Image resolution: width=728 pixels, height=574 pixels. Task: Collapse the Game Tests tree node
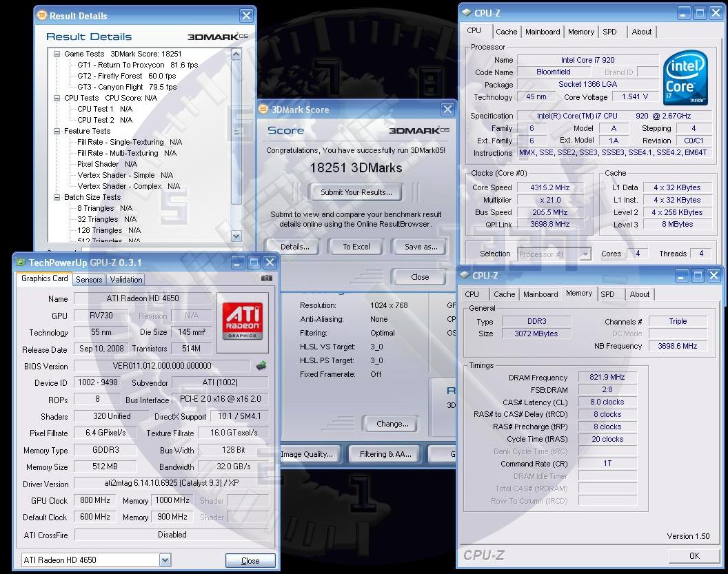coord(57,54)
